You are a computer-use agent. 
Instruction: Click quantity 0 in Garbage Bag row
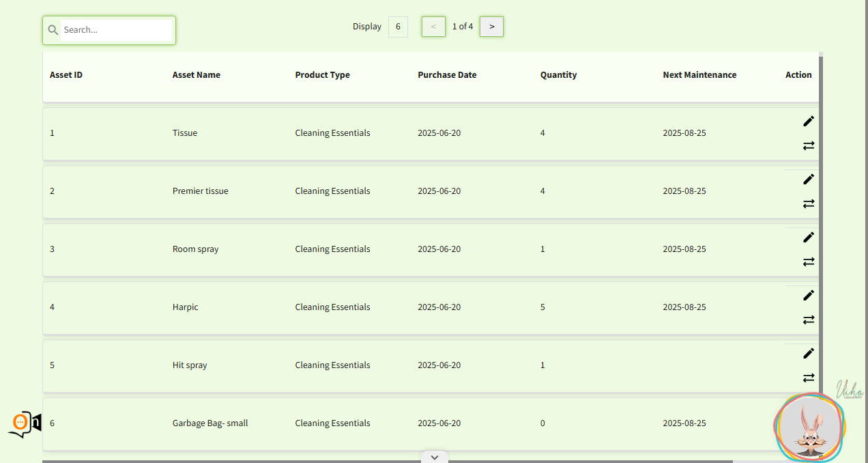click(x=542, y=423)
